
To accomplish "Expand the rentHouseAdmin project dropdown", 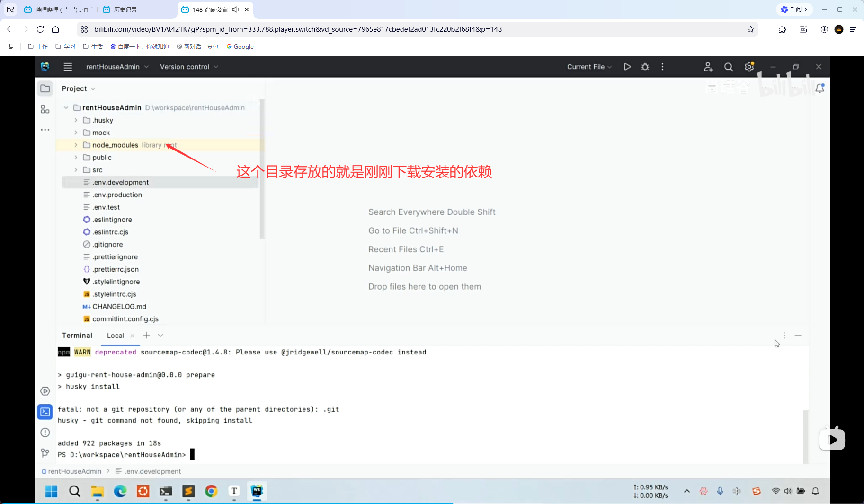I will pos(117,67).
